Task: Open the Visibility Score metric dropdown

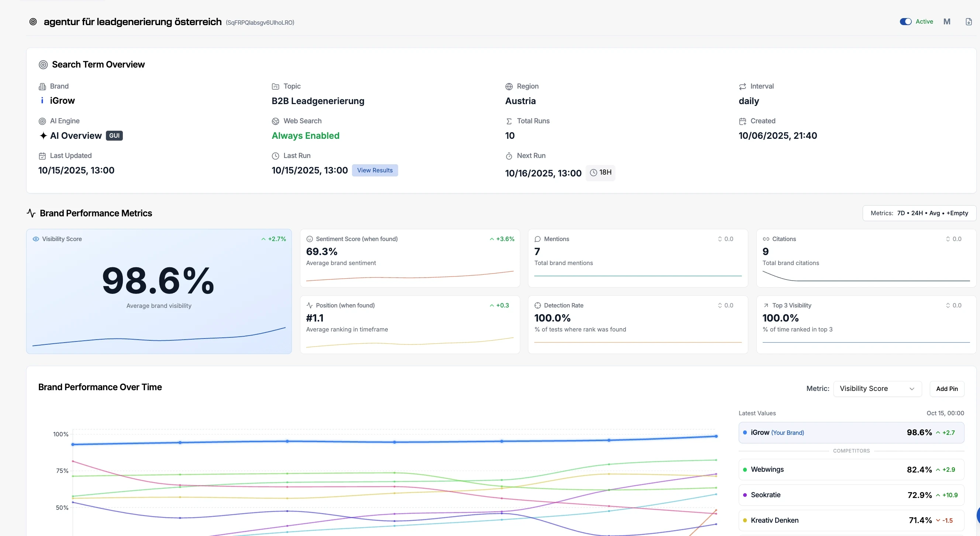Action: pyautogui.click(x=877, y=388)
